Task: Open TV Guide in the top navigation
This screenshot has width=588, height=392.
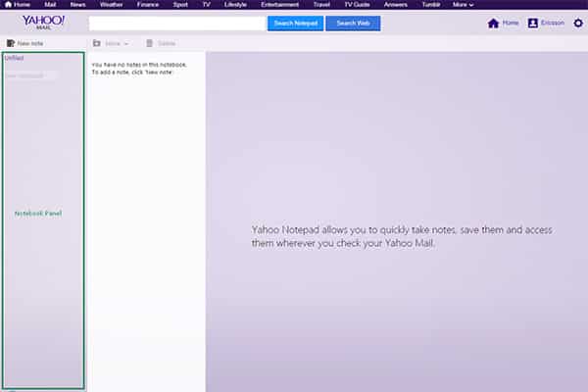Action: (357, 5)
